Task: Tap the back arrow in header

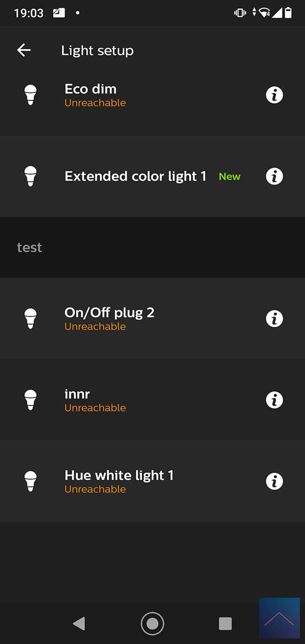Action: coord(24,50)
